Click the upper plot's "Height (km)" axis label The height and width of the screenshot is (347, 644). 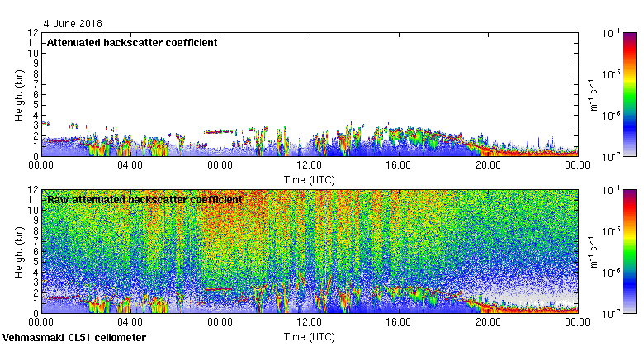(19, 95)
